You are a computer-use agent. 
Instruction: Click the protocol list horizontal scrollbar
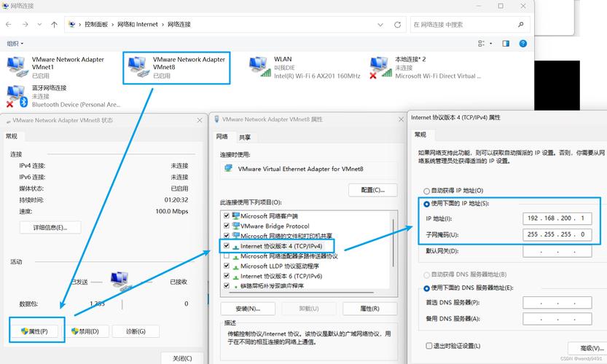tap(302, 293)
